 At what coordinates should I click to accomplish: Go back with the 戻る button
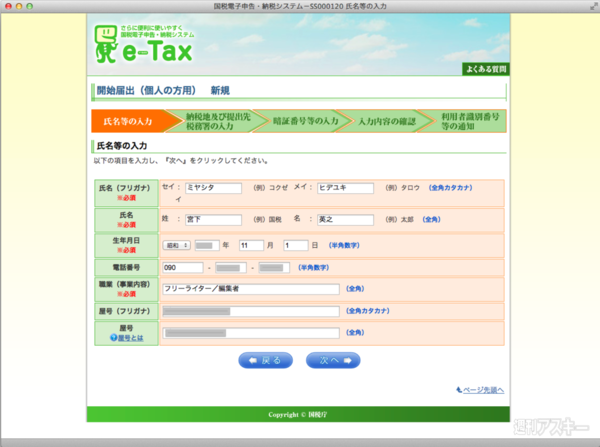click(x=266, y=361)
